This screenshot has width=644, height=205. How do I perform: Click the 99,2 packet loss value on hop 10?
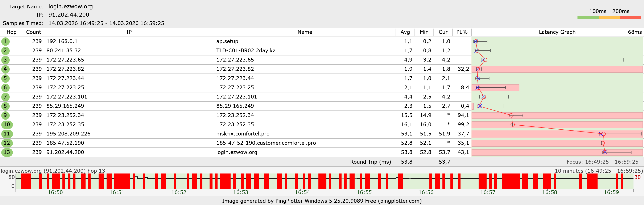pyautogui.click(x=463, y=125)
